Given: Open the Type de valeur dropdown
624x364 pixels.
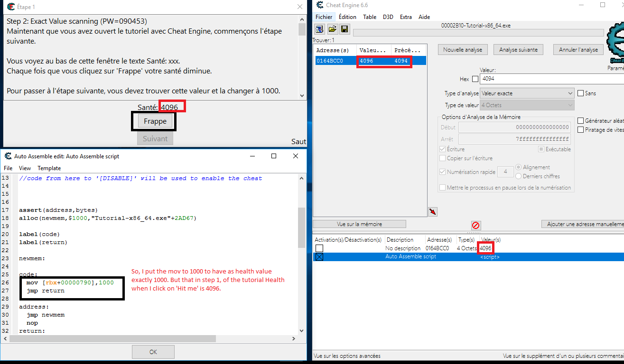Looking at the screenshot, I should [x=527, y=105].
